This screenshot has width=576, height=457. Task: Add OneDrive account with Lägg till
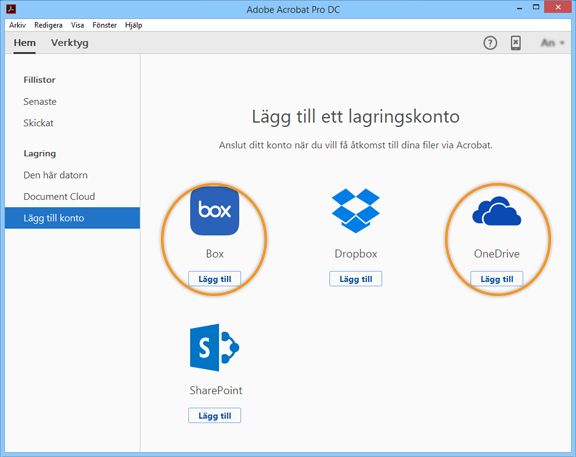coord(497,279)
